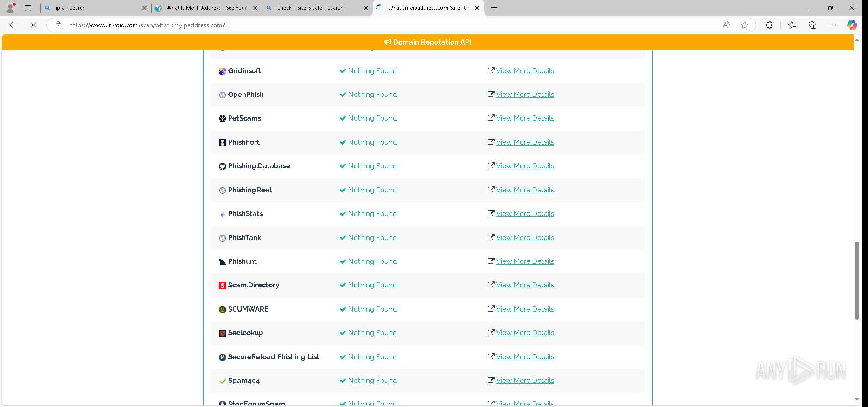
Task: Open Collections panel
Action: point(812,25)
